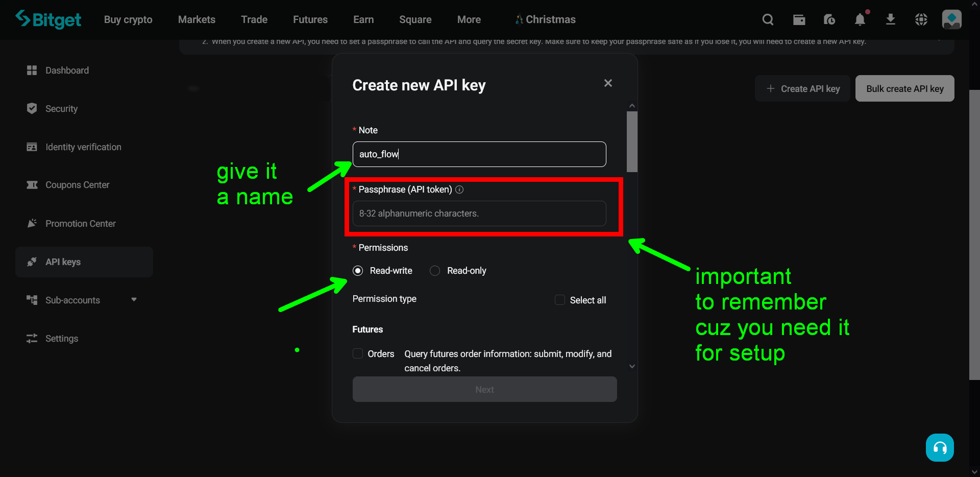
Task: Open the Buy crypto menu
Action: coord(128,19)
